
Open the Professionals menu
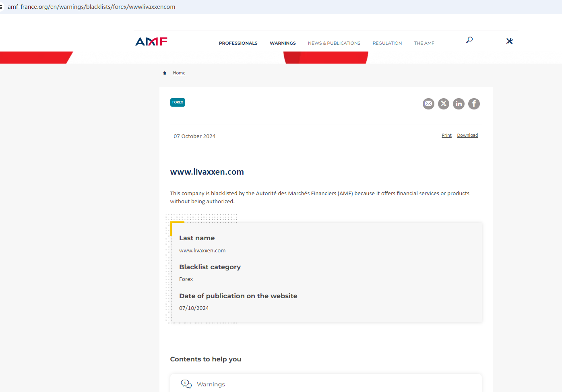[x=238, y=43]
